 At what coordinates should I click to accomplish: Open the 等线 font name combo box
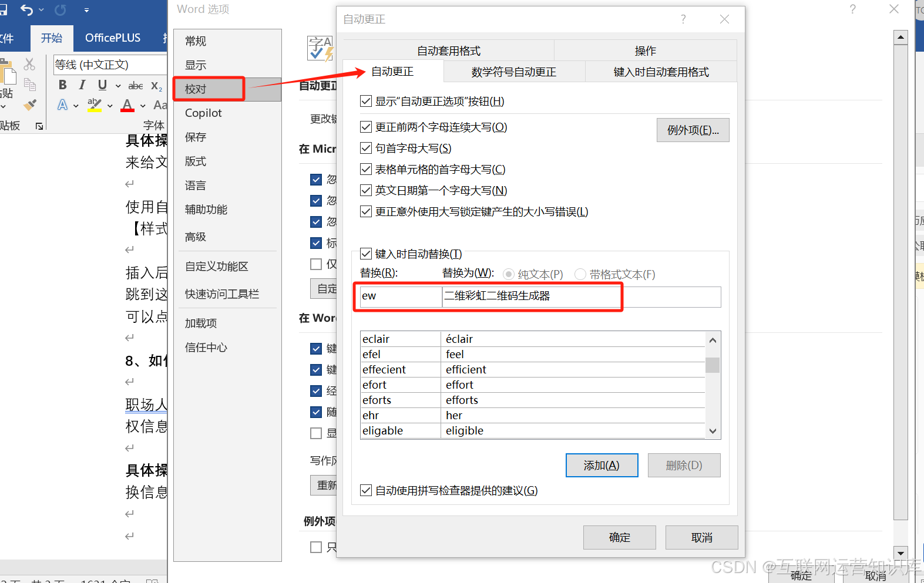click(x=110, y=65)
